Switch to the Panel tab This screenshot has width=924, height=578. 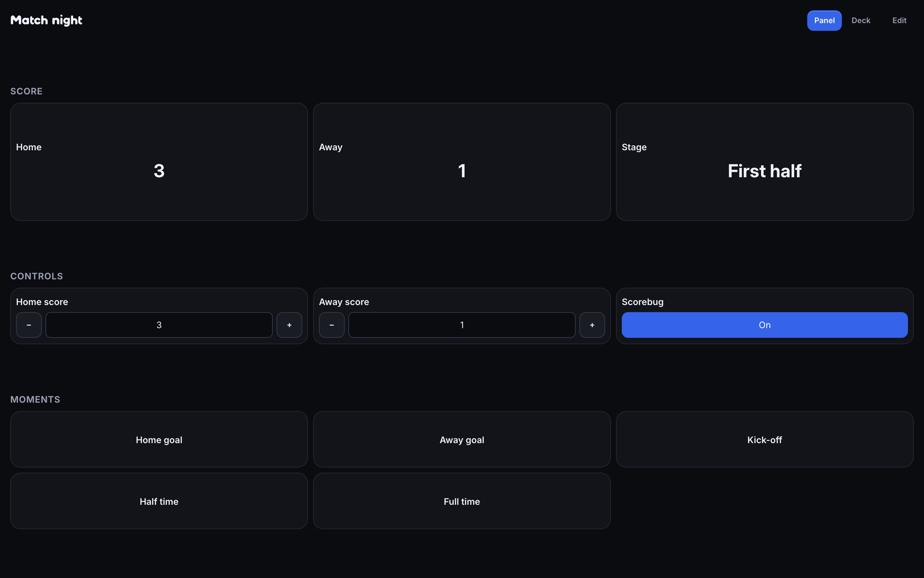(x=824, y=21)
